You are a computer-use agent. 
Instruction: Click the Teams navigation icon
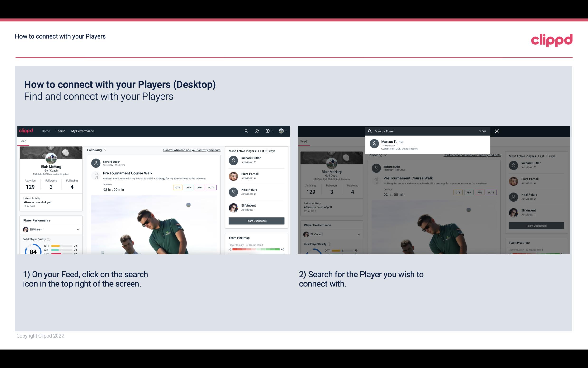click(x=61, y=131)
